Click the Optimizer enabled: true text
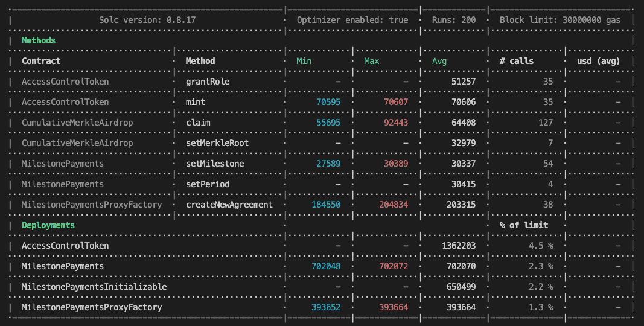644x326 pixels. click(352, 20)
